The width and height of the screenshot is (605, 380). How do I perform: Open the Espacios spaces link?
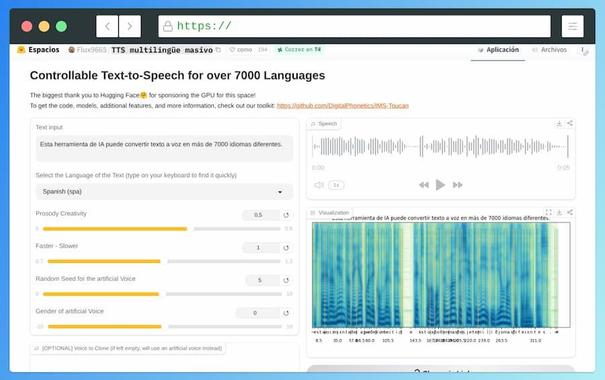[38, 50]
